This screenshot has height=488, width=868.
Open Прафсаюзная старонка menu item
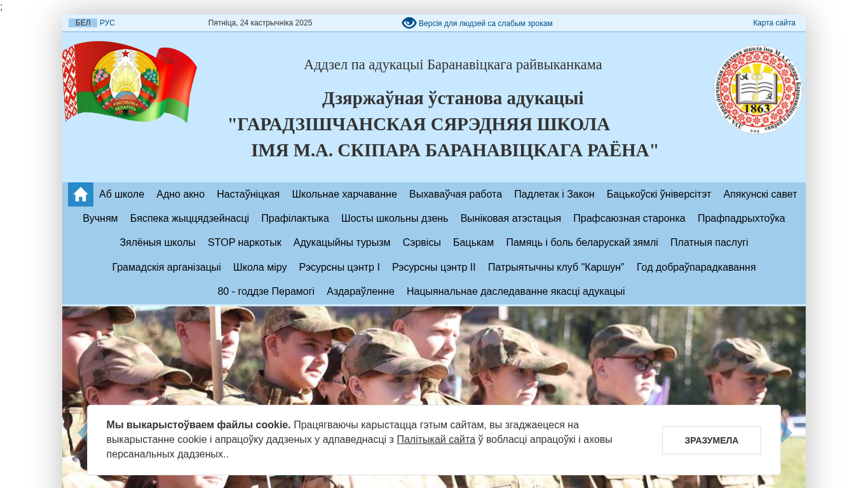[629, 219]
